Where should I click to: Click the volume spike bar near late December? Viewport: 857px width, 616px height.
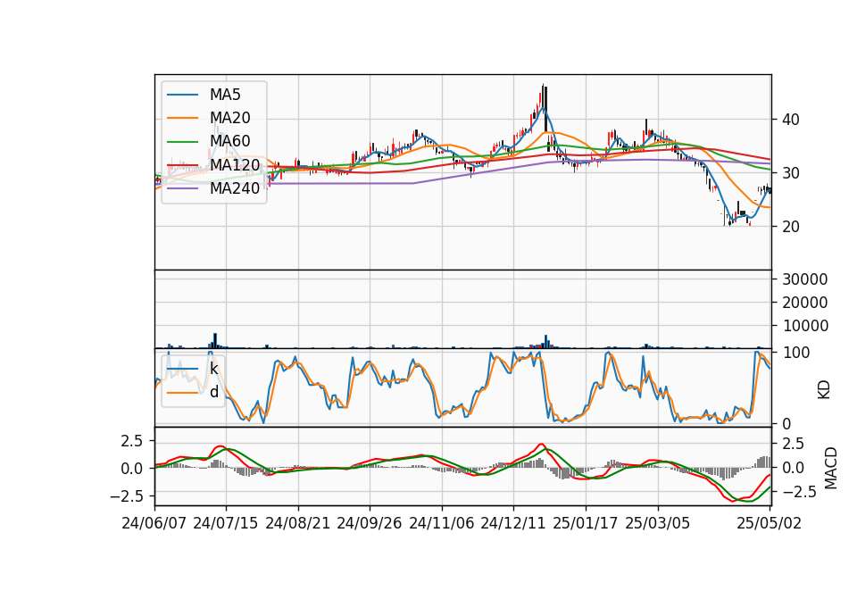[546, 342]
